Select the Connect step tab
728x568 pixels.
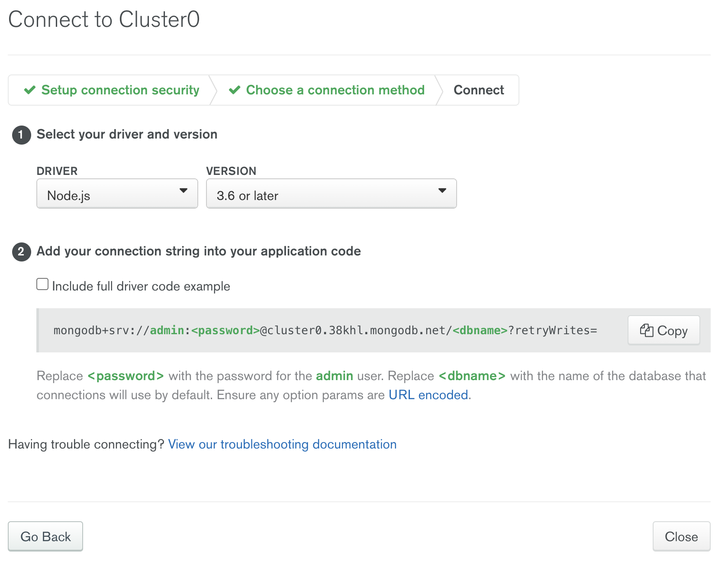coord(478,90)
